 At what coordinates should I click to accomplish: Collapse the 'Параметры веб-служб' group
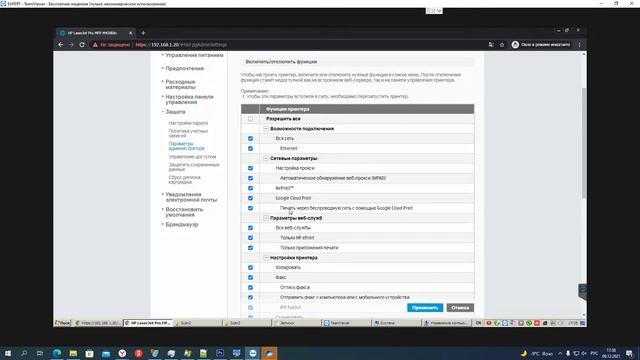tap(266, 218)
